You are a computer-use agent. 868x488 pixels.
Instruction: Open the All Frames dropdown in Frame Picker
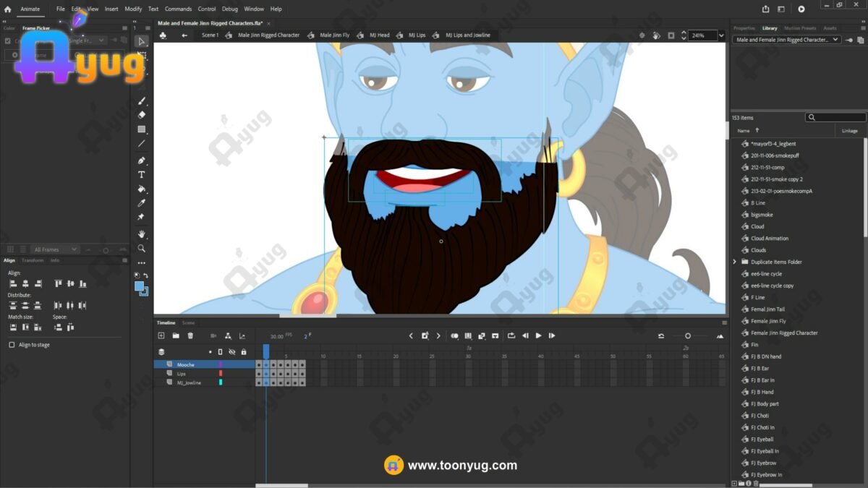click(55, 249)
